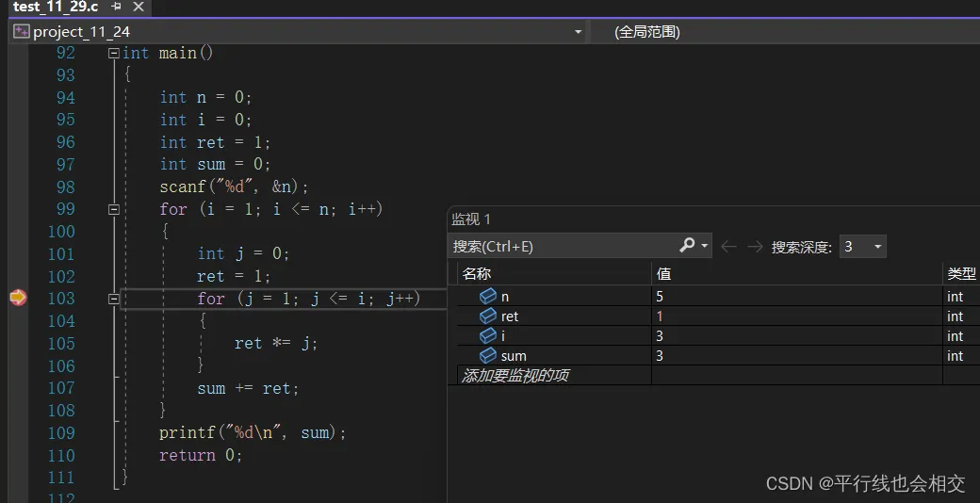
Task: Select the watch variable icon for ret
Action: [x=488, y=316]
